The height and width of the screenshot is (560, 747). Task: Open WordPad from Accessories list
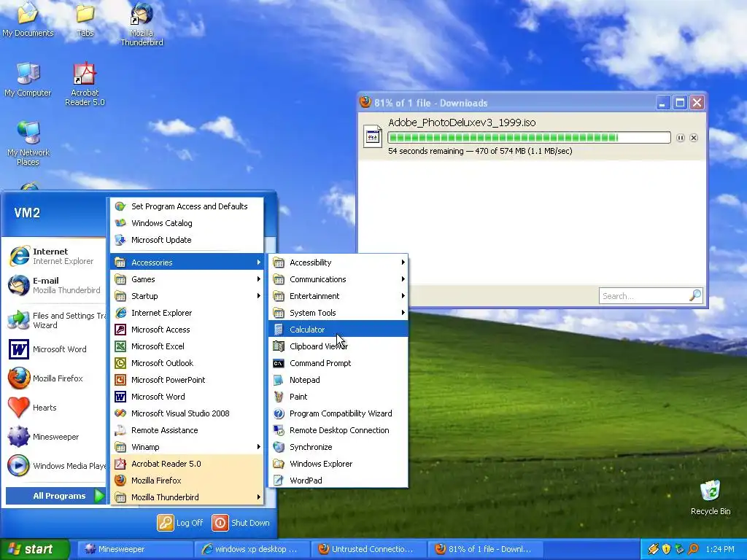338,481
